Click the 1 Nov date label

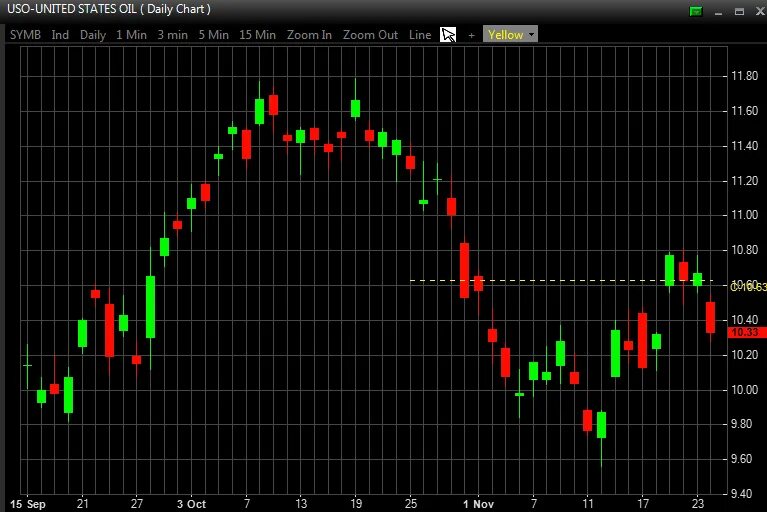pyautogui.click(x=478, y=504)
